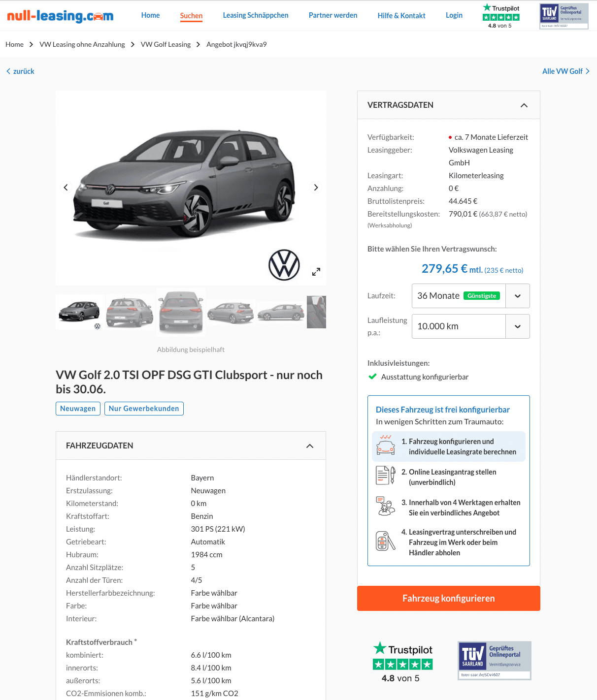Click the 279,65 € monthly price
Viewport: 597px width, 700px height.
point(444,269)
